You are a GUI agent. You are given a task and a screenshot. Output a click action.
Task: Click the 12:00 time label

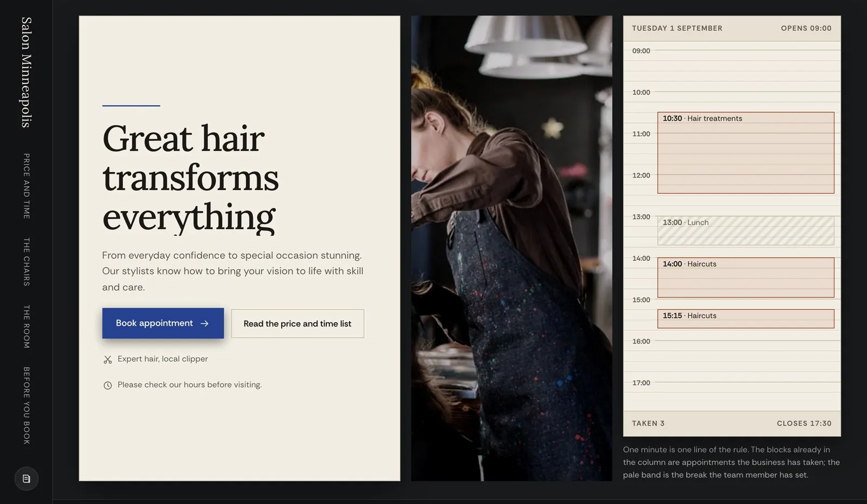[x=641, y=175]
